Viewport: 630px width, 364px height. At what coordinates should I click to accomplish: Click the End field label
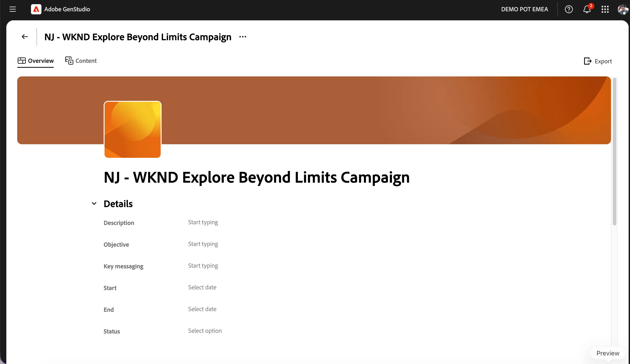point(108,310)
